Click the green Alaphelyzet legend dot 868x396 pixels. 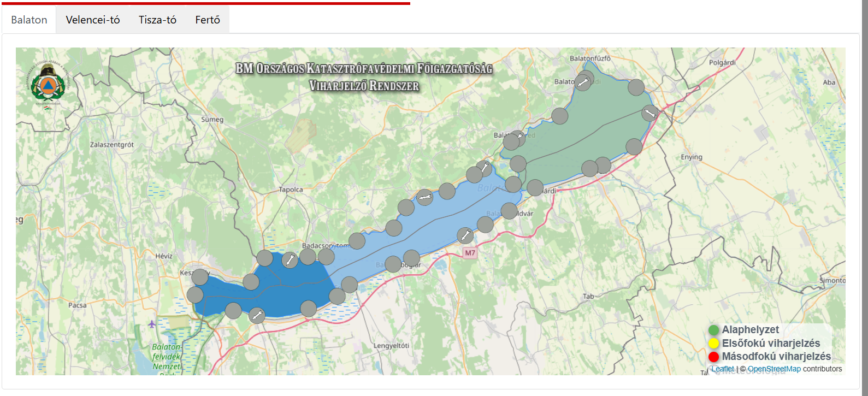coord(713,330)
